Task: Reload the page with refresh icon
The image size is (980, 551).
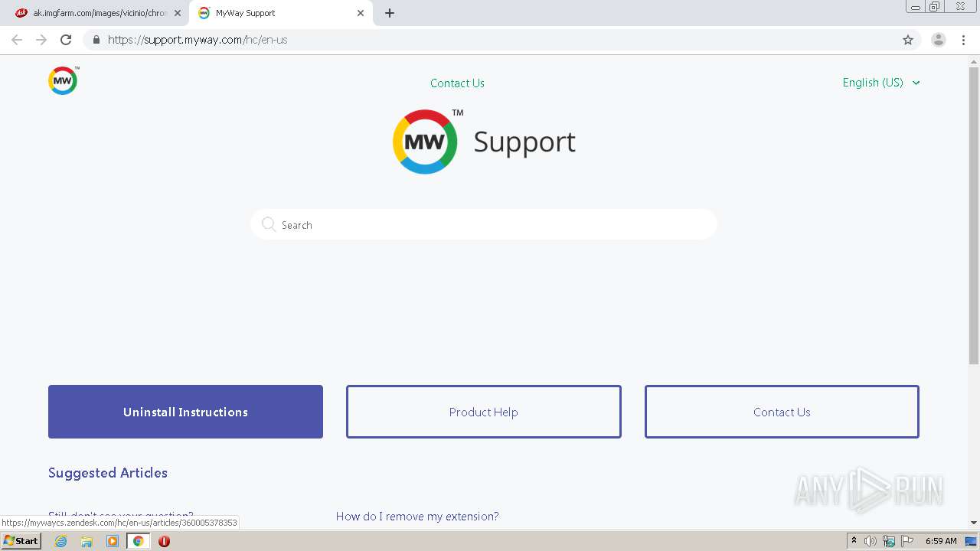Action: 66,40
